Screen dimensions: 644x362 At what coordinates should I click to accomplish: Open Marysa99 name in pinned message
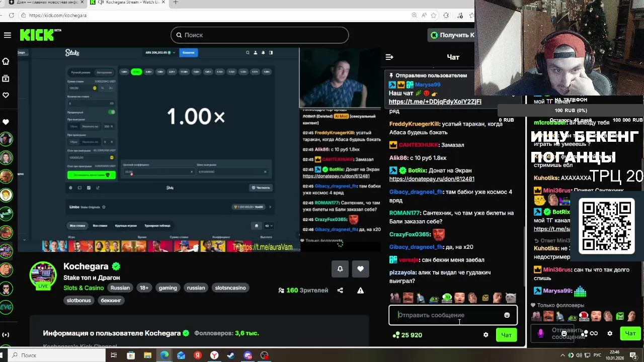428,85
